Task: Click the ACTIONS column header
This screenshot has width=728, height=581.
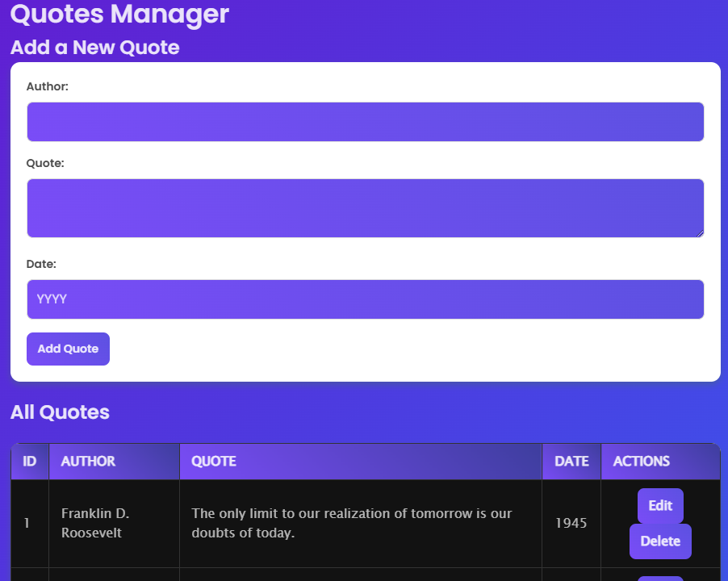Action: (661, 462)
